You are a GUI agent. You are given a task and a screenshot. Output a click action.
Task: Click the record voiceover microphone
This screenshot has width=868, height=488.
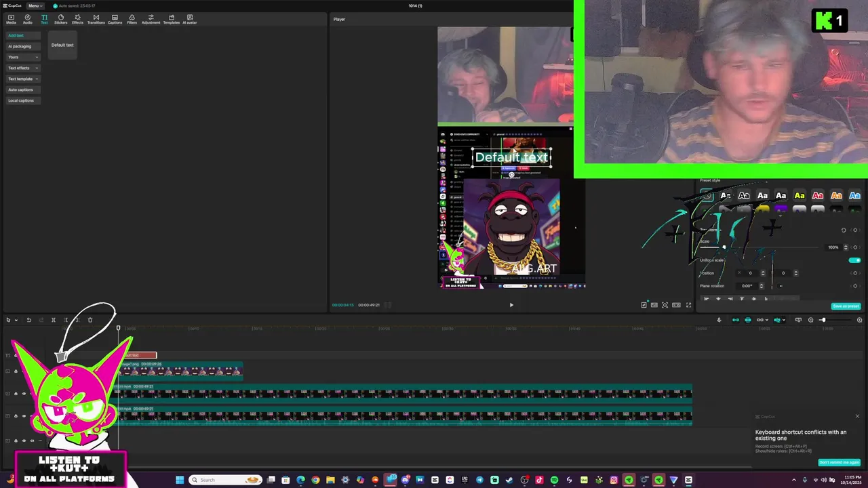(719, 320)
